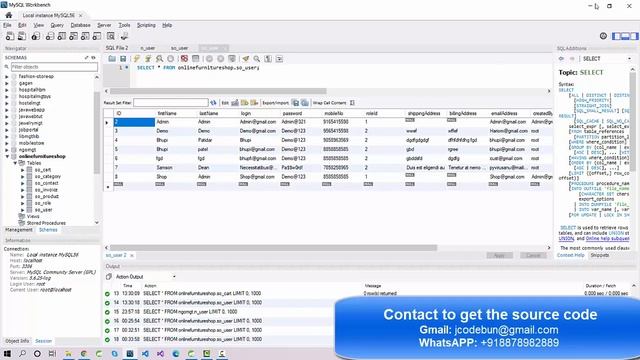640x360 pixels.
Task: Commit transaction icon in editor toolbar
Action: [209, 59]
